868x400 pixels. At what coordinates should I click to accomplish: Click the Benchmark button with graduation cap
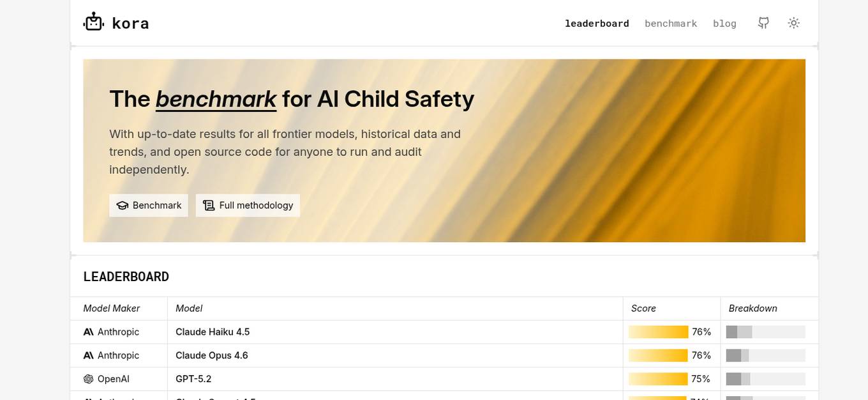pyautogui.click(x=149, y=205)
